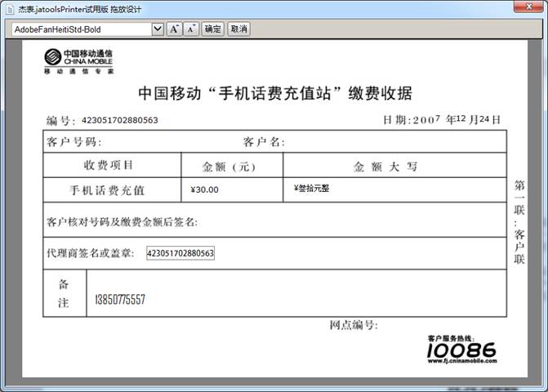Viewport: 548px width, 392px height.
Task: Click the AdobeFanHeitiStd-Bold font field
Action: (x=82, y=29)
